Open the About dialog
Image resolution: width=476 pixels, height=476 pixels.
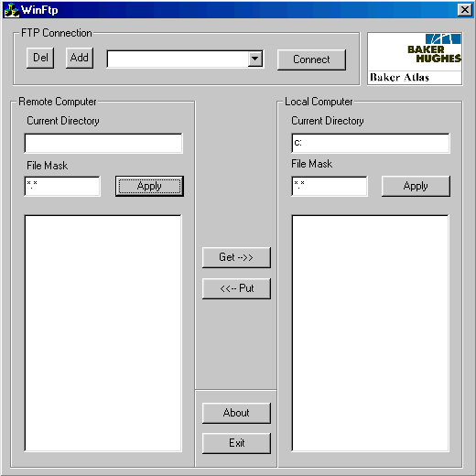(x=236, y=413)
